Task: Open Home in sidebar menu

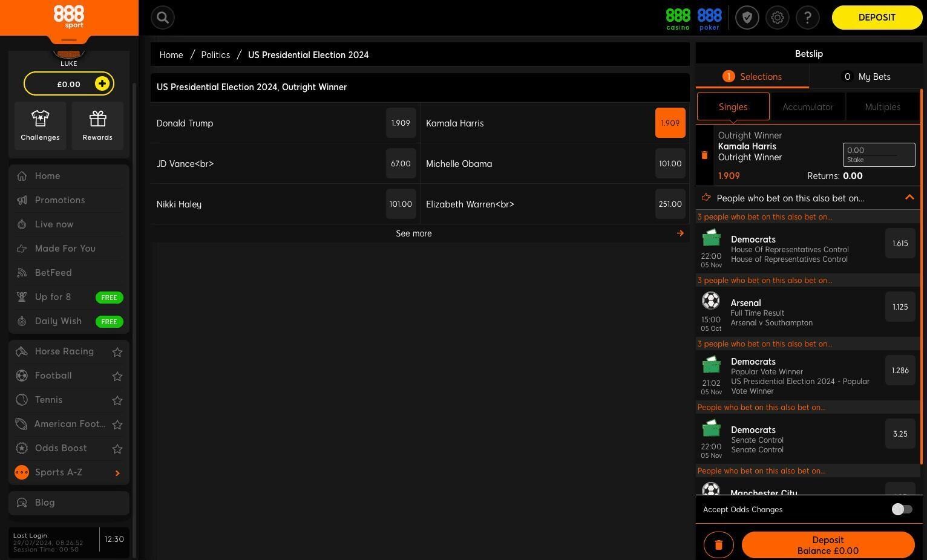Action: (x=69, y=176)
